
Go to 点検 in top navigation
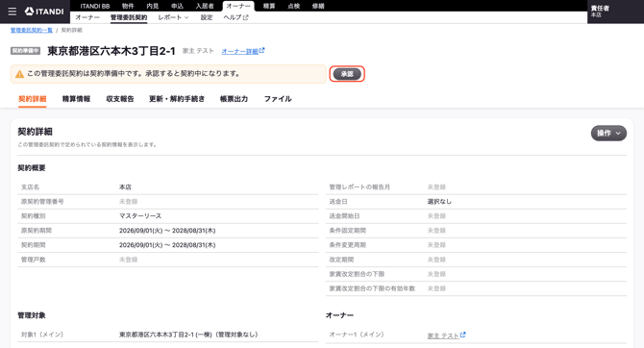coord(294,6)
